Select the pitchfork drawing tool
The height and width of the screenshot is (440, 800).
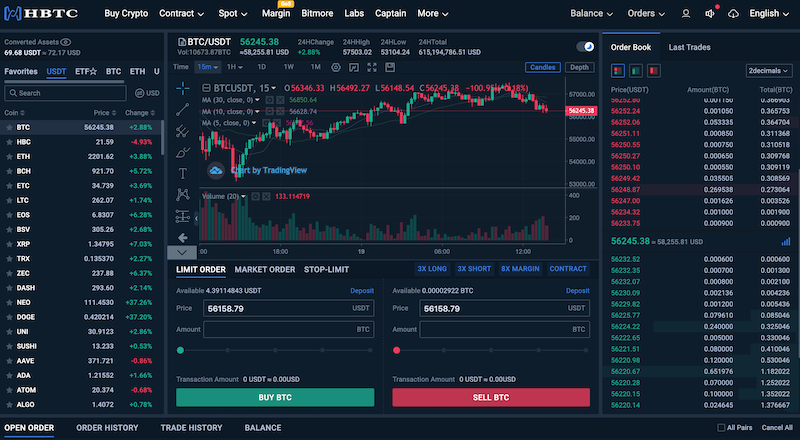[183, 131]
